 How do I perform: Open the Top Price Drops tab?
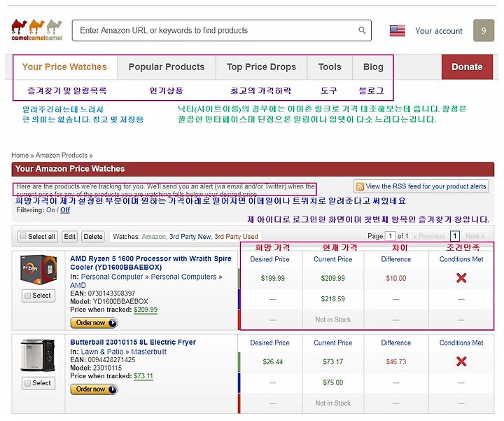[x=261, y=67]
